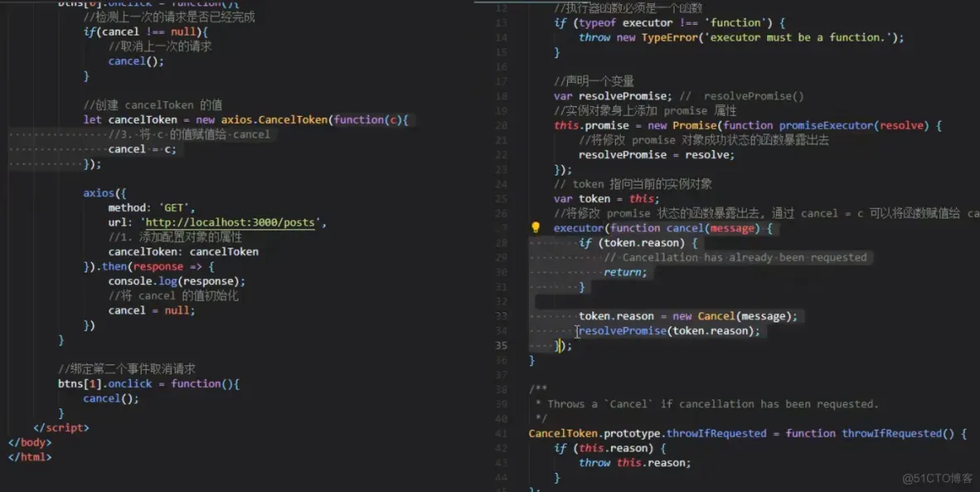
Task: Click the 'if (token.reason) {' line
Action: click(x=638, y=244)
